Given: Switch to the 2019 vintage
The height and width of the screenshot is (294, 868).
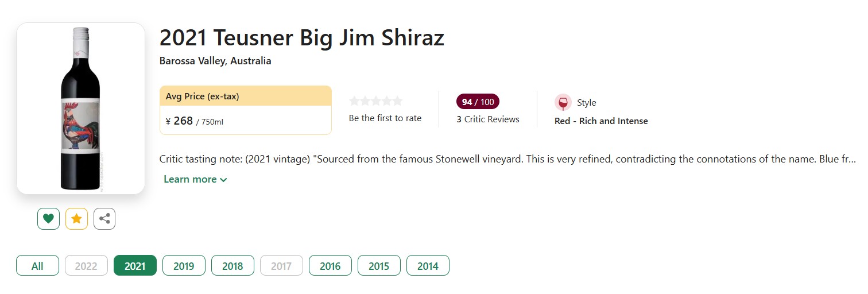Looking at the screenshot, I should click(x=184, y=266).
